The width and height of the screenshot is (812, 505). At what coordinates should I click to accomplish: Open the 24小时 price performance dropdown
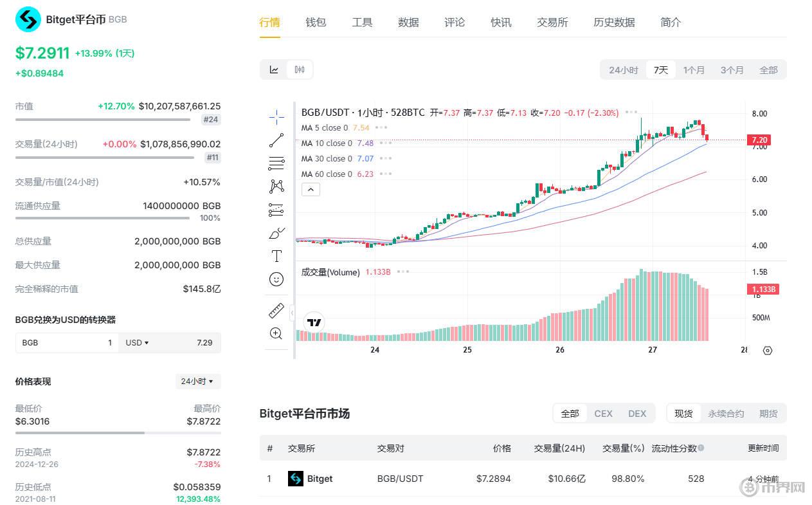197,381
